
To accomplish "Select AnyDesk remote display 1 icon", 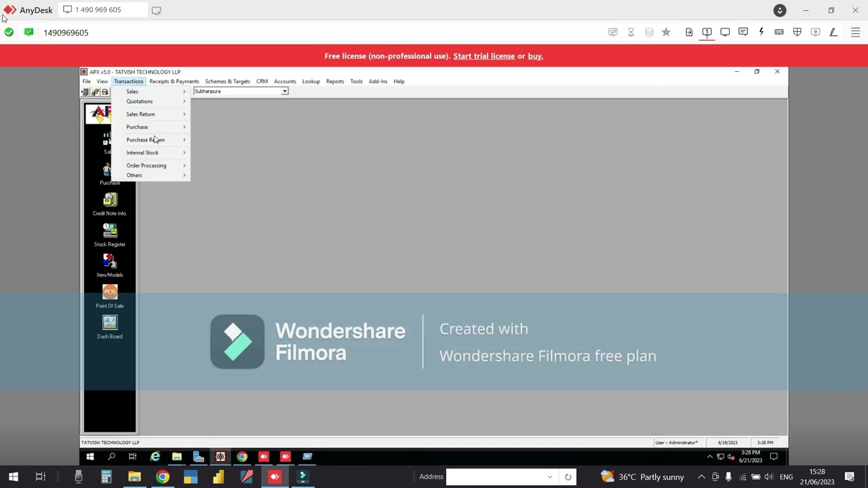I will (707, 32).
